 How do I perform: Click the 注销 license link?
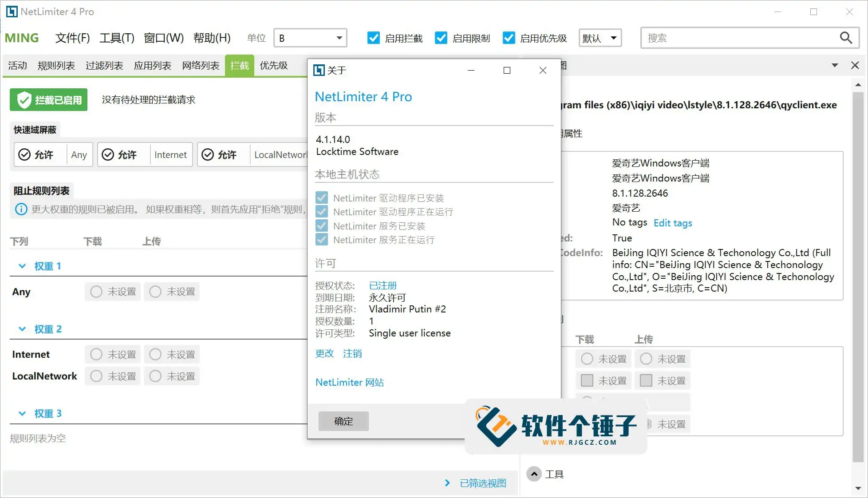[352, 353]
